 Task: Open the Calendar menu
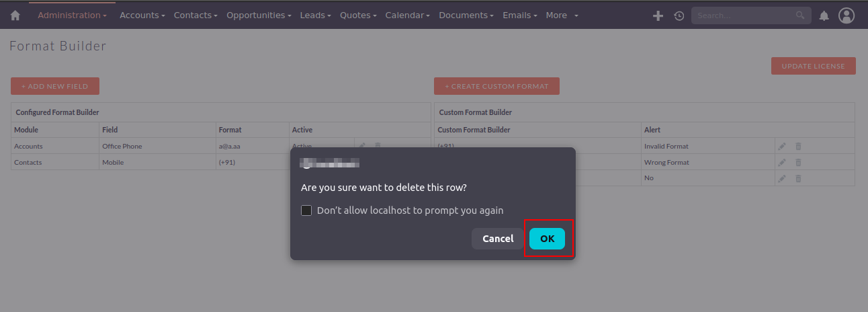tap(407, 15)
